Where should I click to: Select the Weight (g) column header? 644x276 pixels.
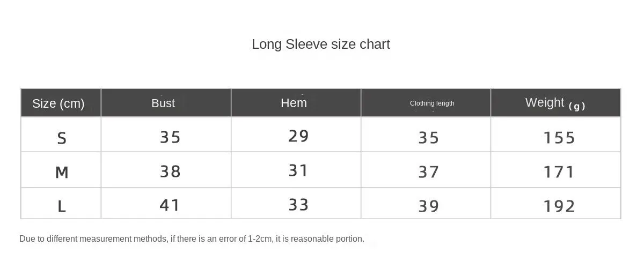(x=555, y=103)
